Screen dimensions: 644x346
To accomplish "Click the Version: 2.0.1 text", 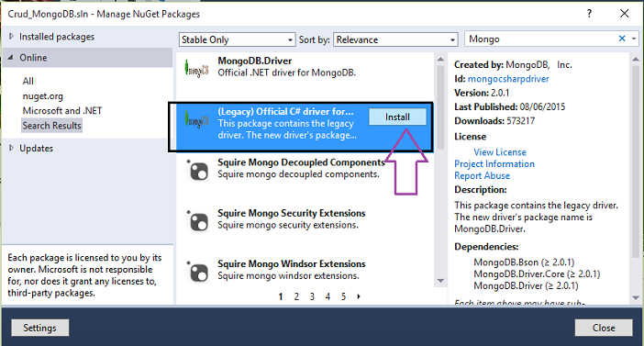I will pos(482,93).
